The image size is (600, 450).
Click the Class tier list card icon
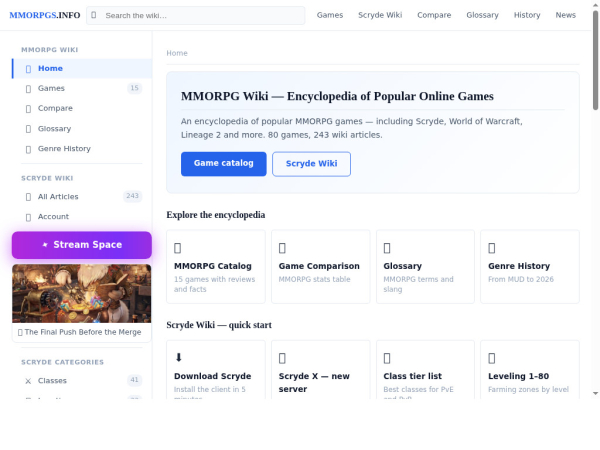coord(387,358)
